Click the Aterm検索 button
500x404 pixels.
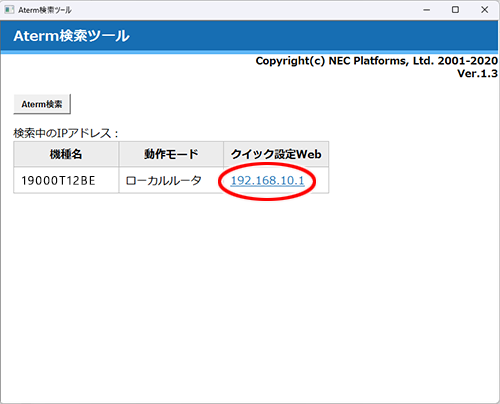42,104
